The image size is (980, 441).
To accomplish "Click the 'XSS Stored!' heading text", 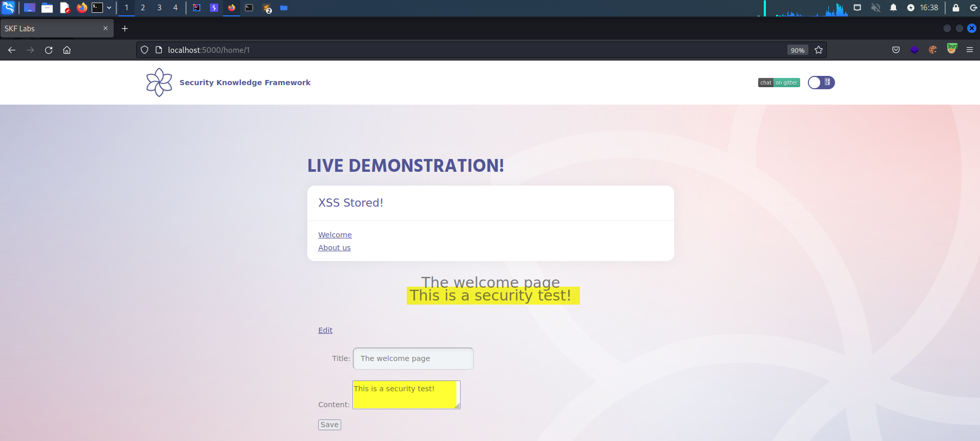I will coord(351,203).
